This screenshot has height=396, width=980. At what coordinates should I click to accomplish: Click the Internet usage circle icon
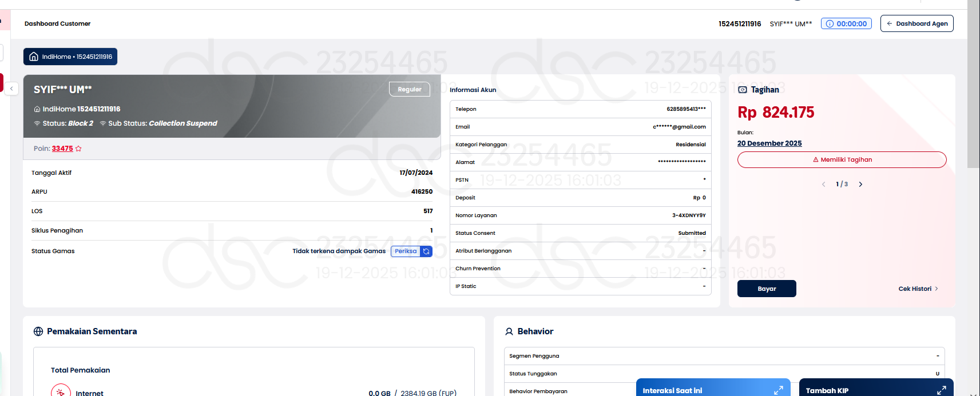[61, 393]
